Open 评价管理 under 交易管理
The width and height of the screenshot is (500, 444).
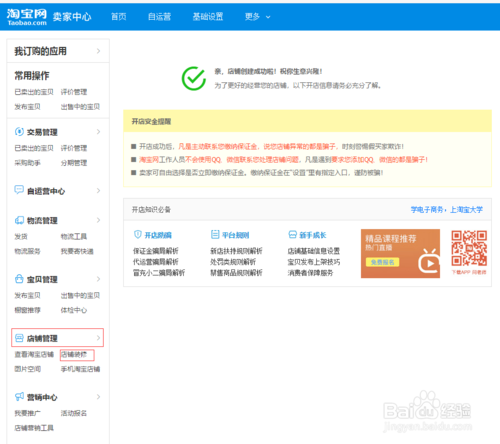[x=74, y=148]
